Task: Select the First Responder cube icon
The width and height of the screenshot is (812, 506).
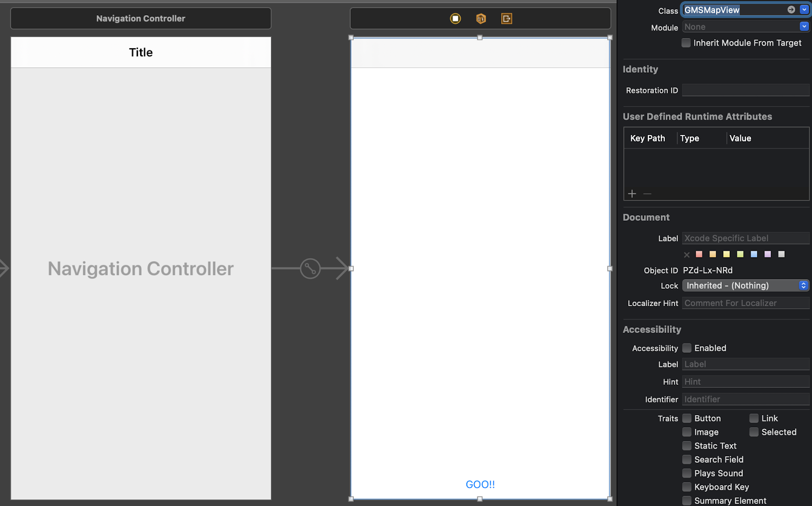Action: tap(481, 19)
